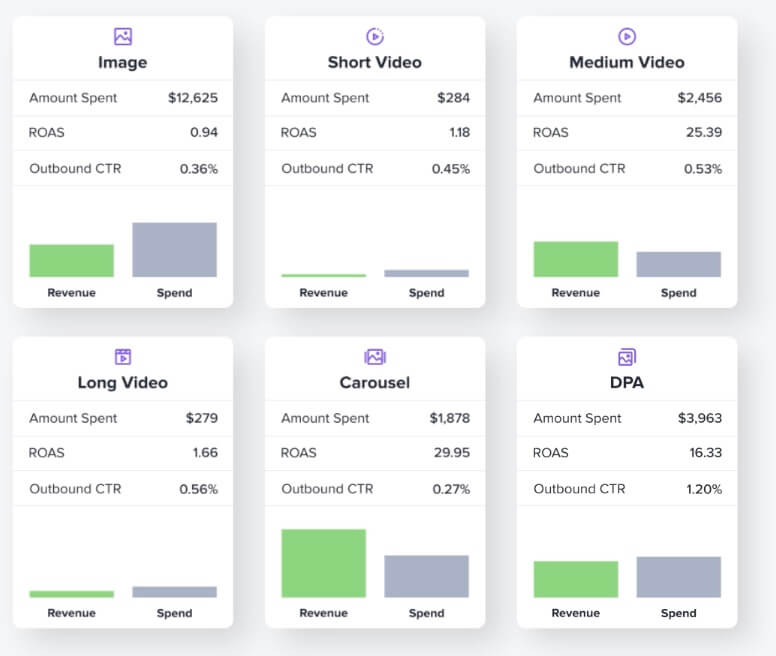Viewport: 776px width, 656px height.
Task: Click Image's gray Spend bar
Action: click(x=174, y=250)
